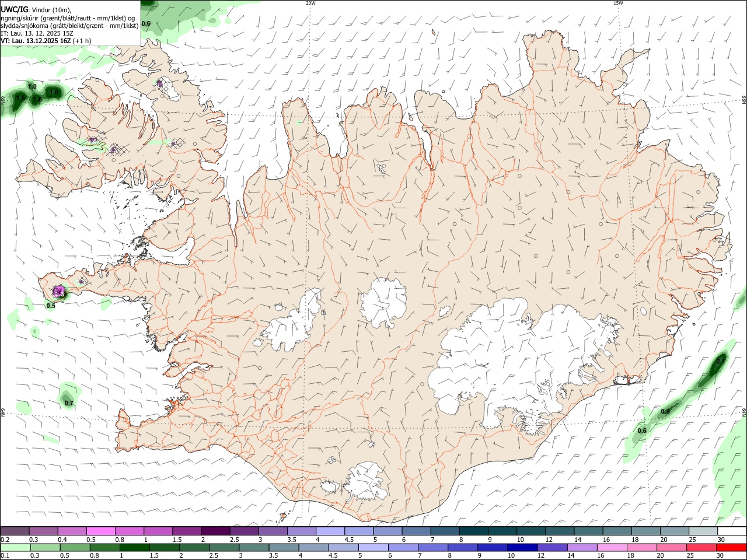Pick deep blue lower-row swatch starting at 10
The width and height of the screenshot is (747, 560).
pyautogui.click(x=521, y=547)
